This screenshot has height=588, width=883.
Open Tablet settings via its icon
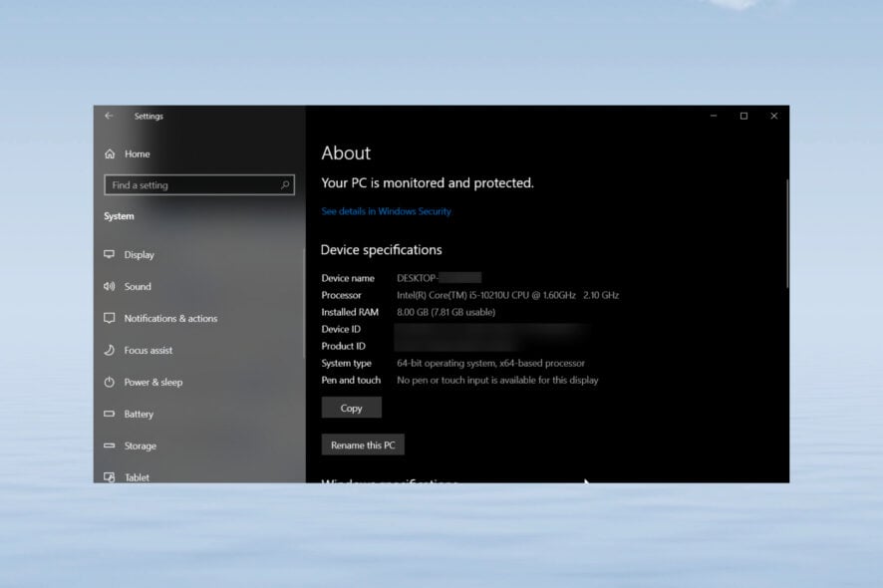click(109, 477)
